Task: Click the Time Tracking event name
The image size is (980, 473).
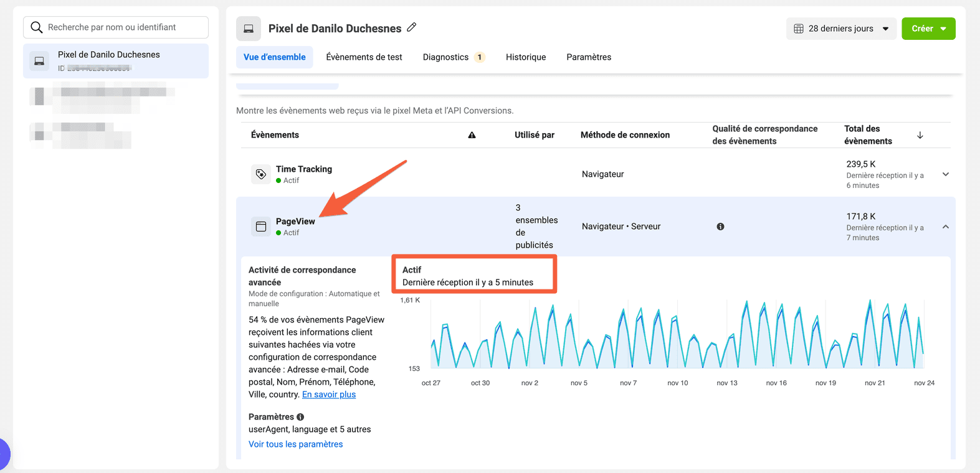Action: click(x=304, y=169)
